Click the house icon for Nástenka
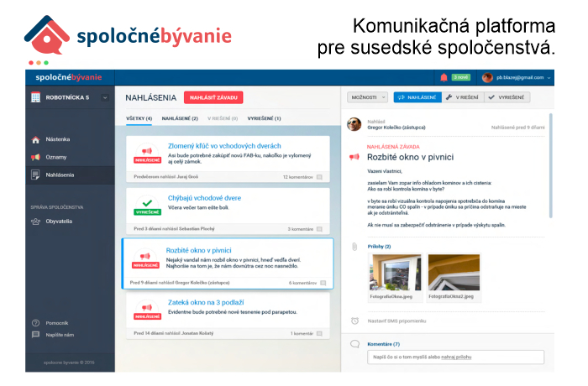 point(35,139)
